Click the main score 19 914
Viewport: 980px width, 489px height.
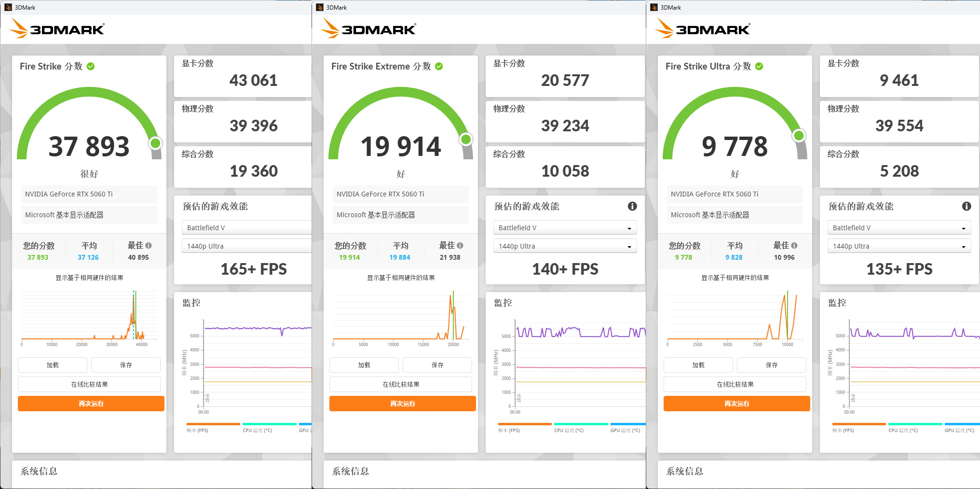point(401,146)
